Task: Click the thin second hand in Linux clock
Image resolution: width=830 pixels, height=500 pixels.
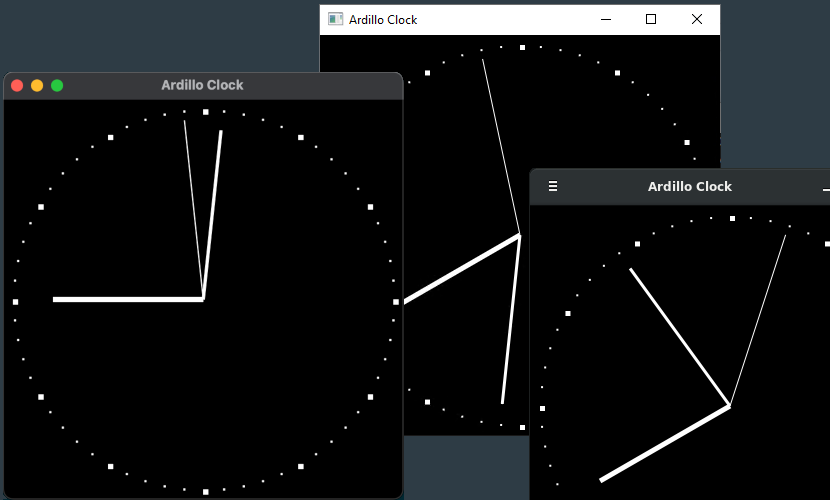Action: 758,321
